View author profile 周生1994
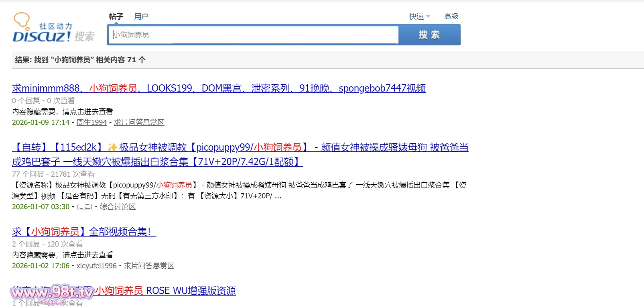 coord(91,122)
